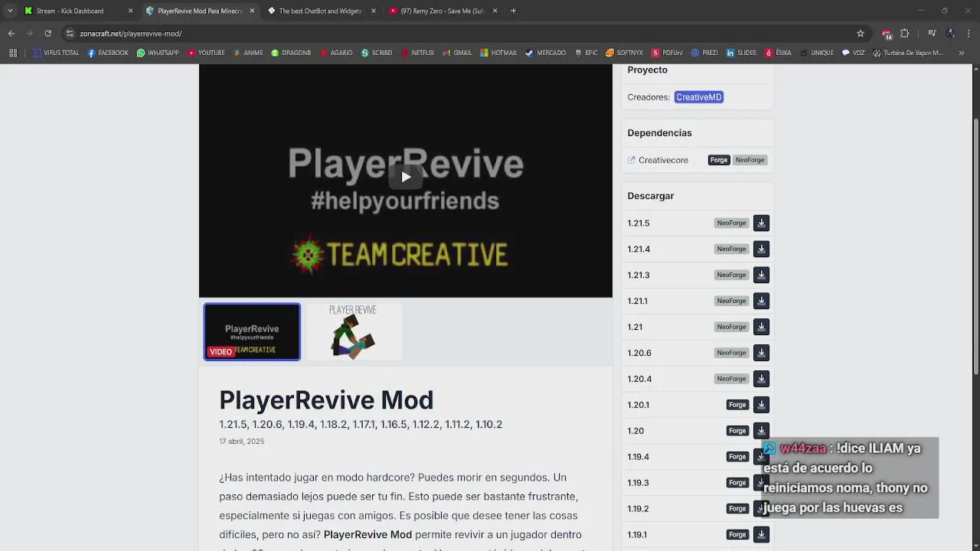Download version 1.20.4 NeoForge
Viewport: 980px width, 551px height.
click(761, 379)
